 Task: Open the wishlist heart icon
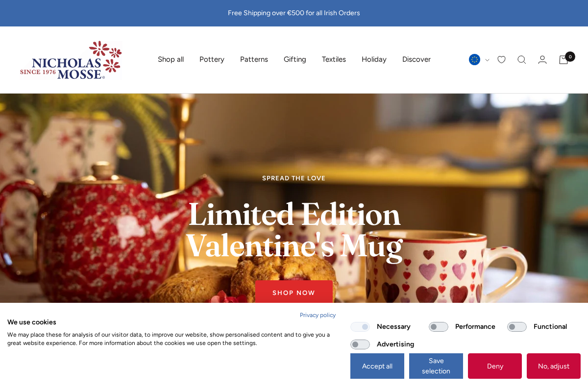(501, 60)
